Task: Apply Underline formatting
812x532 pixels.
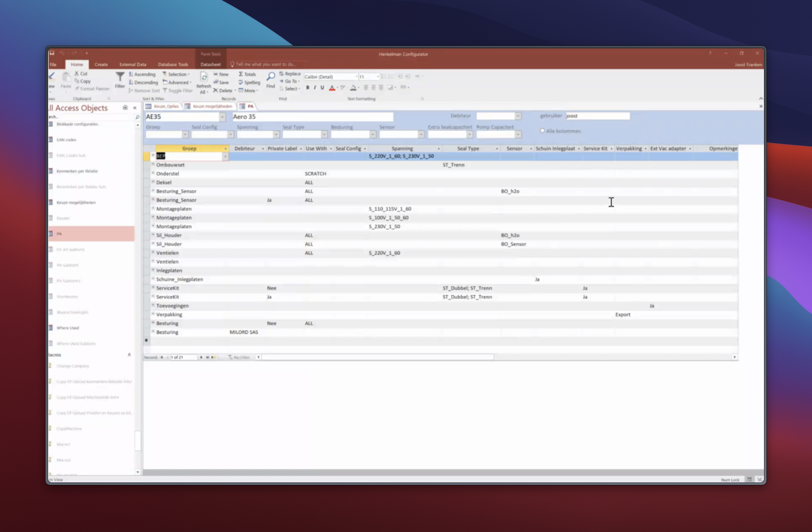Action: pos(322,87)
